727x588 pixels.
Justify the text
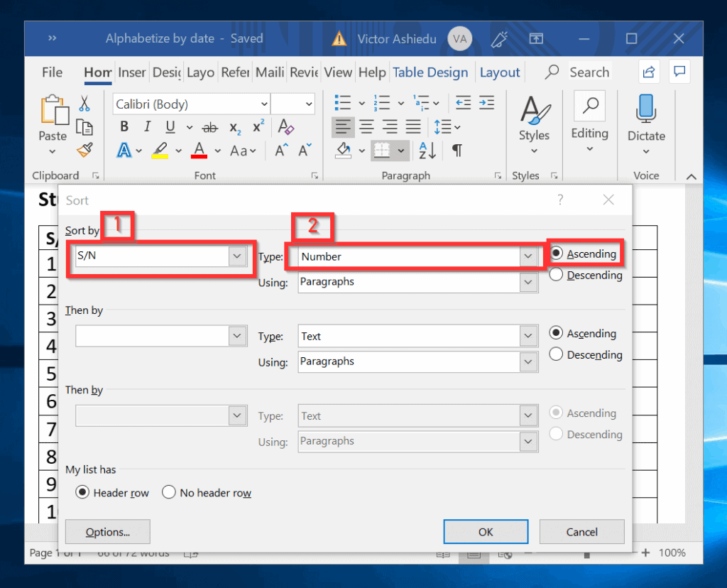tap(413, 126)
